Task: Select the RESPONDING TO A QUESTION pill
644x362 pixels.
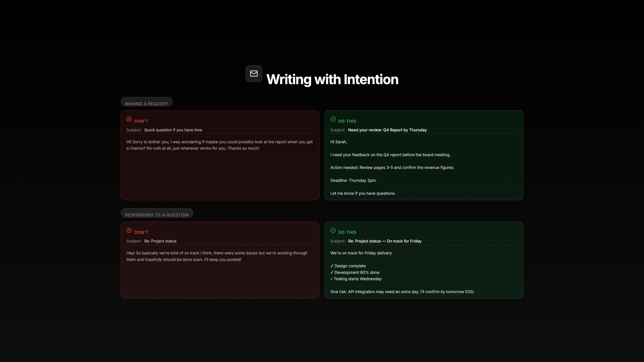Action: [157, 214]
